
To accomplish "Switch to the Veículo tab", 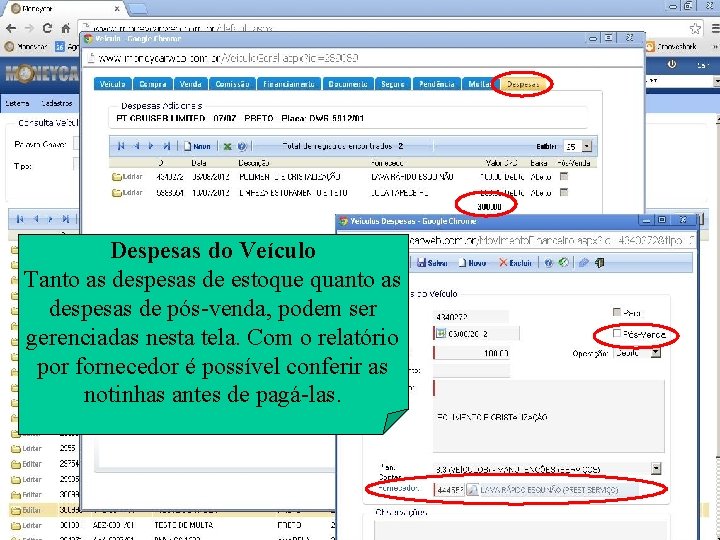I will (x=112, y=84).
